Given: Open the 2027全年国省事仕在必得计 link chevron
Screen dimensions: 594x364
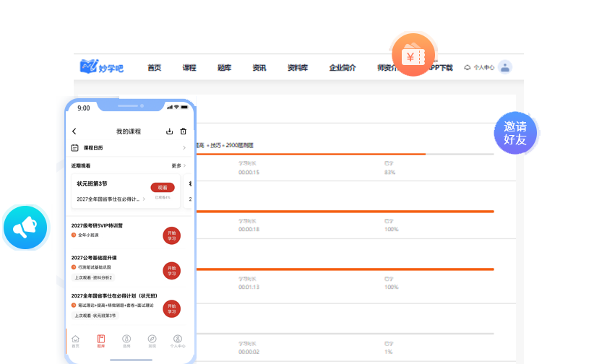Looking at the screenshot, I should click(x=144, y=199).
